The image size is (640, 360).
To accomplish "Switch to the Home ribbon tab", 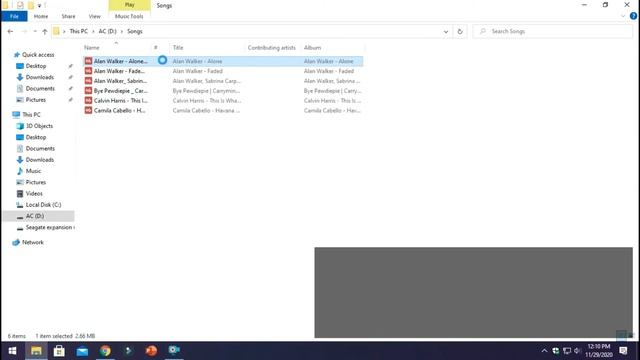I will pos(41,16).
